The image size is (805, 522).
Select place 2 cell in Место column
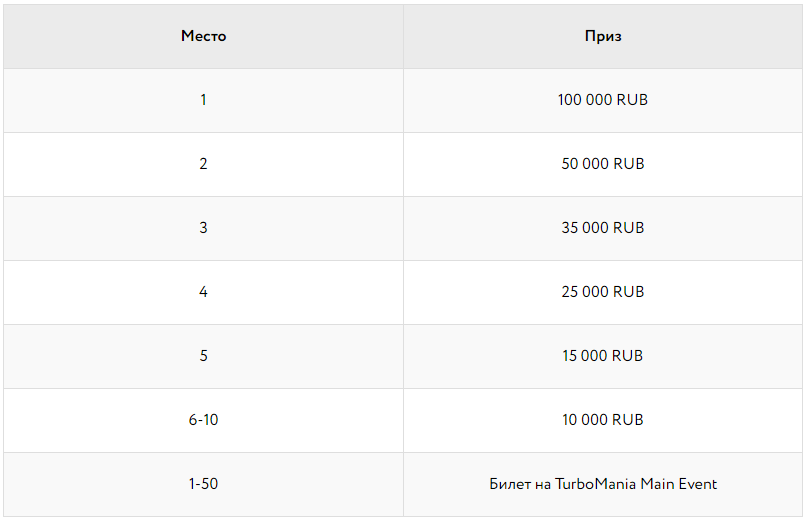click(203, 164)
